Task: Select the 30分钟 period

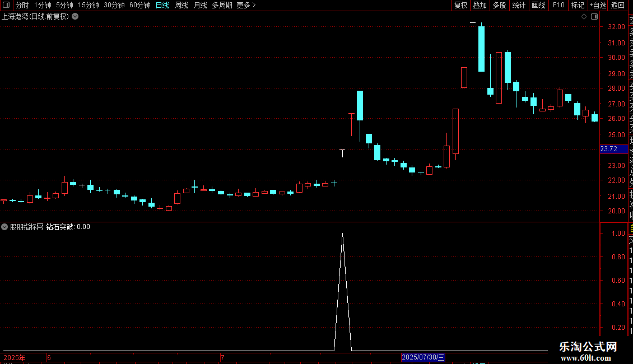Action: 114,5
